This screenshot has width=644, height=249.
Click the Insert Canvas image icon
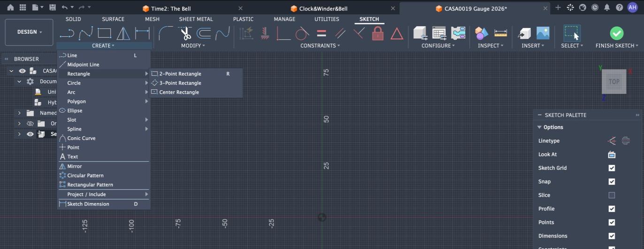click(543, 33)
